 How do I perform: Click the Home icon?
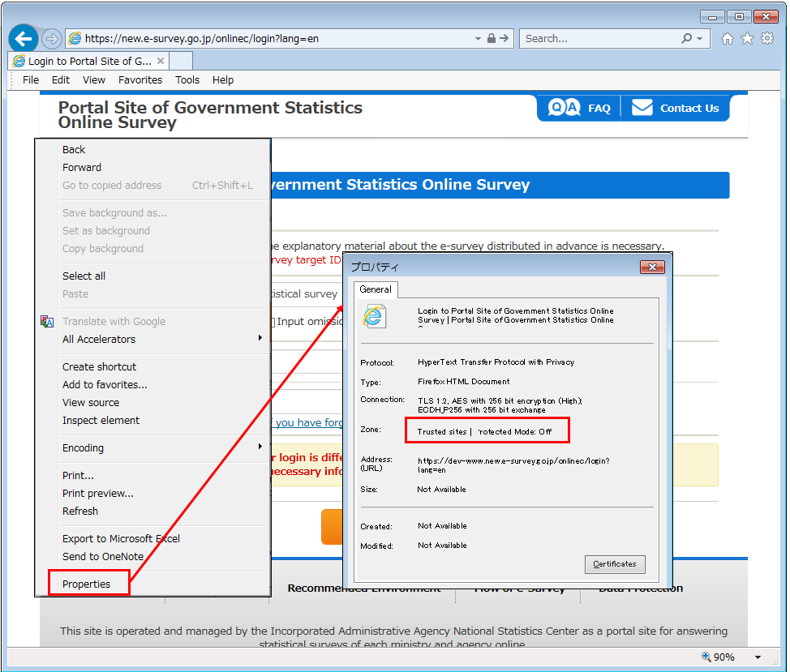coord(727,39)
